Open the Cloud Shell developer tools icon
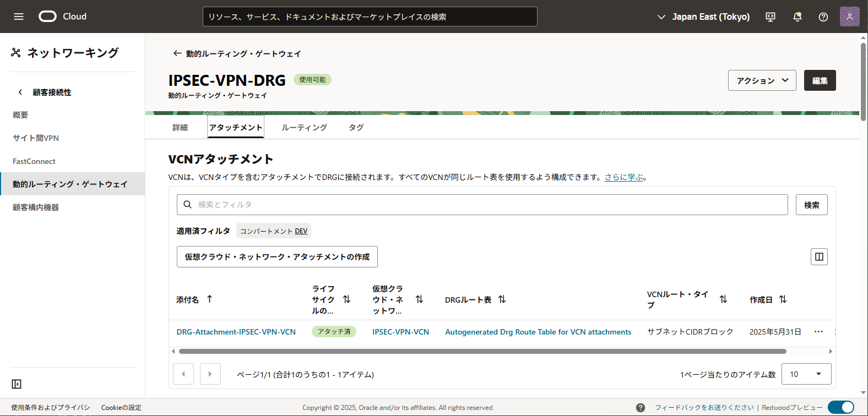Viewport: 868px width, 416px height. pyautogui.click(x=771, y=17)
